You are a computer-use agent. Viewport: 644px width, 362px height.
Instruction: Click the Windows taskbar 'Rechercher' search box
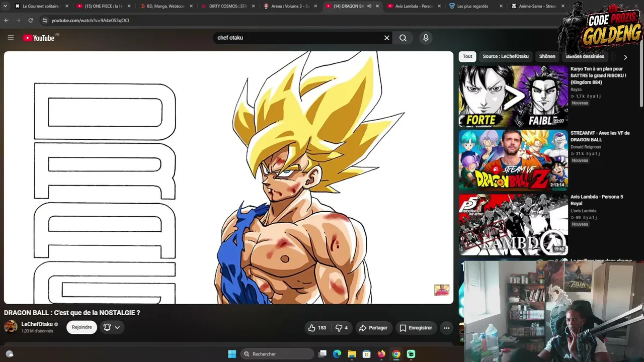276,354
